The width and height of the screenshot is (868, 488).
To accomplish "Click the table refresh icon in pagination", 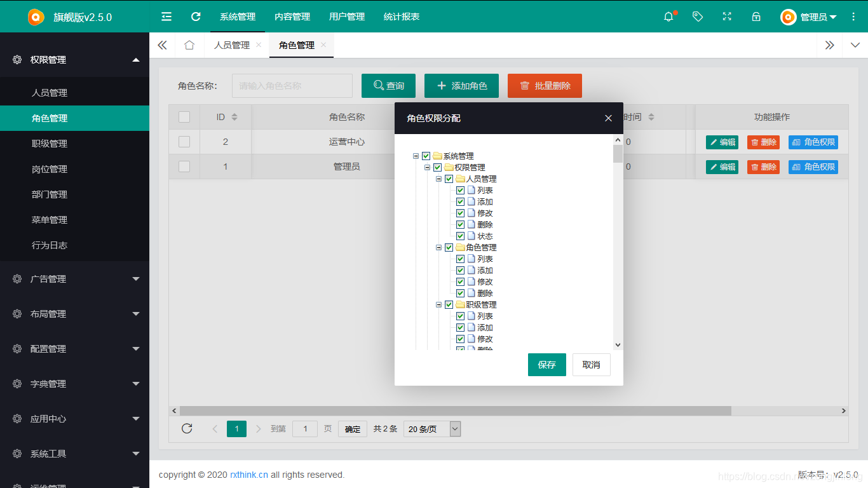I will [x=187, y=428].
